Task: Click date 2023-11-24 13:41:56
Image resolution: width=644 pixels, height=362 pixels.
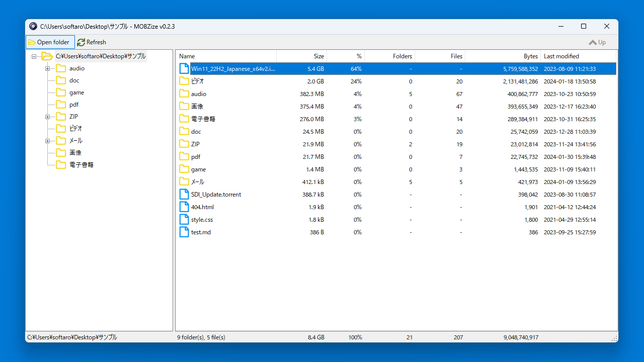Action: pos(570,144)
